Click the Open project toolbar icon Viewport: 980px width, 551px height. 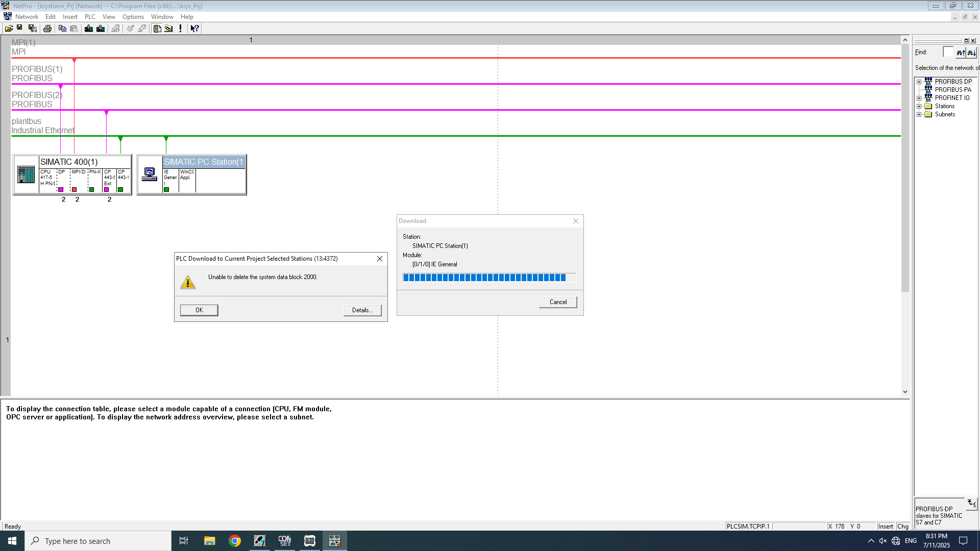tap(9, 29)
